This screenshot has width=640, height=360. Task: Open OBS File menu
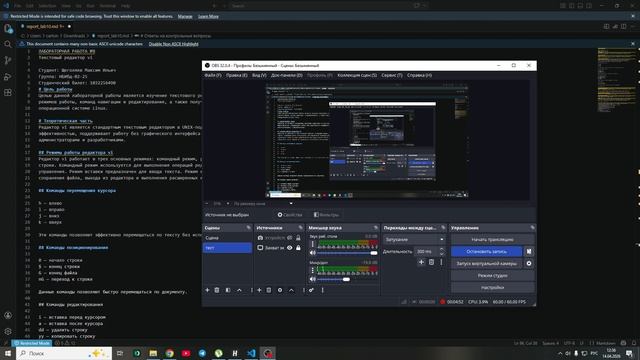click(213, 76)
